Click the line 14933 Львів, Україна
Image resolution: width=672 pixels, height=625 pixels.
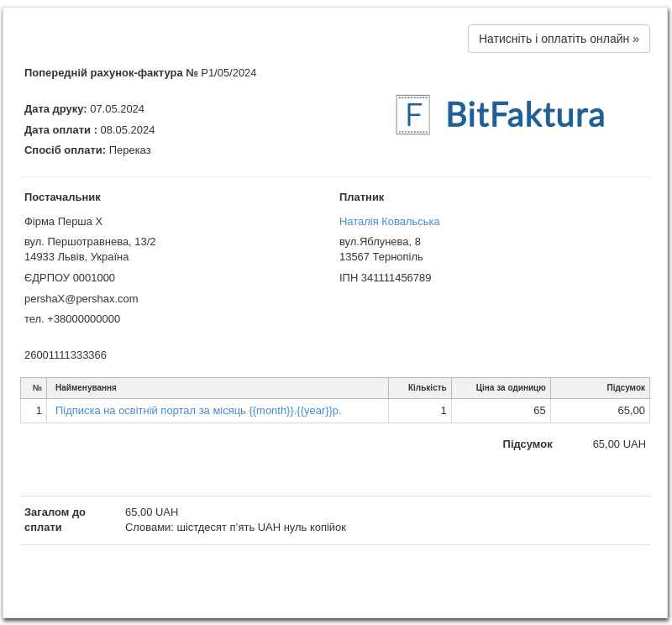pyautogui.click(x=76, y=257)
